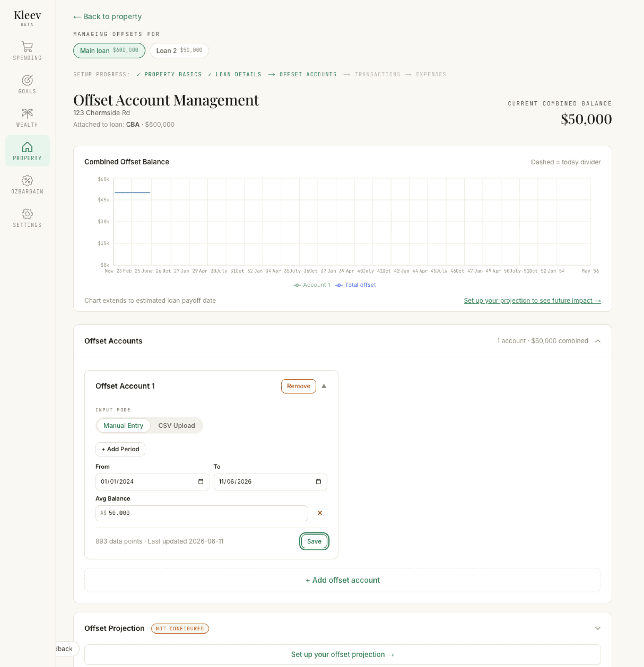The height and width of the screenshot is (667, 644).
Task: Go to Expenses setup step
Action: coord(426,74)
